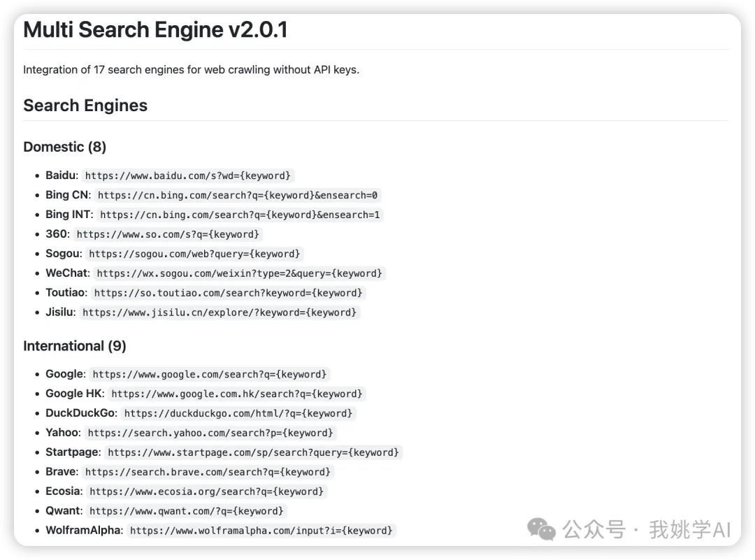Select the WeChat weixin search URL
755x560 pixels.
click(x=239, y=273)
